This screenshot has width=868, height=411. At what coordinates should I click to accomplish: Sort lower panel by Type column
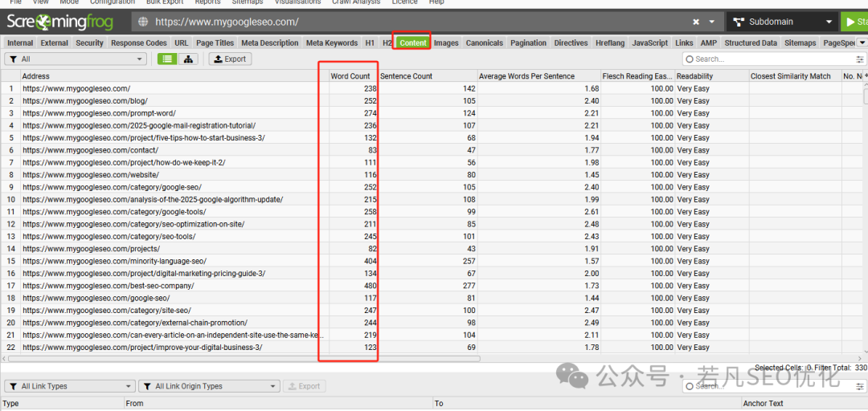62,404
